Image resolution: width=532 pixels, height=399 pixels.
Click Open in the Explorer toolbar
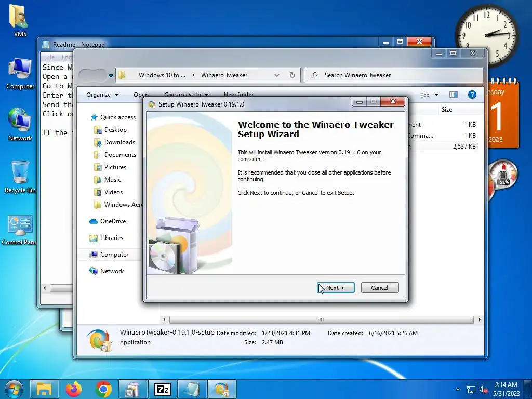[x=141, y=95]
